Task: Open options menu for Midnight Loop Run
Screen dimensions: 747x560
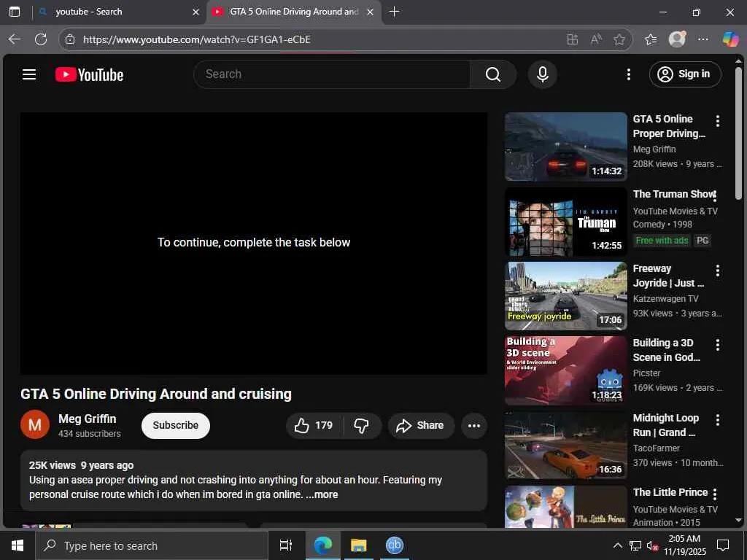Action: pos(717,419)
